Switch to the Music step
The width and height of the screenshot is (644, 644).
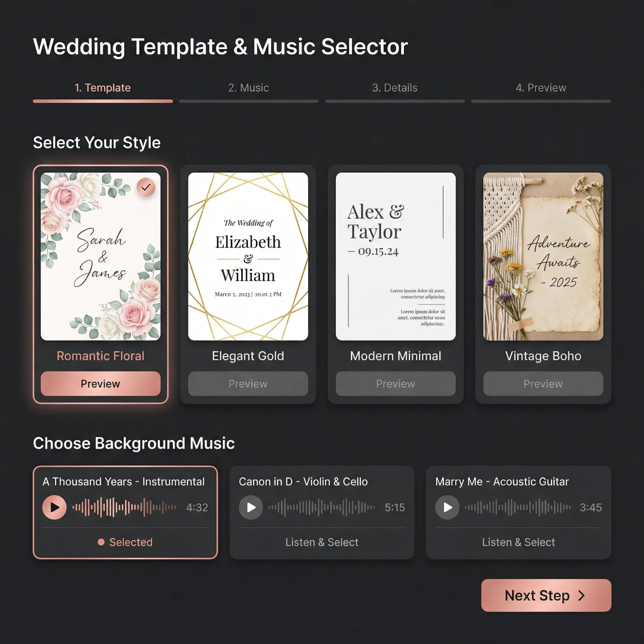(248, 88)
